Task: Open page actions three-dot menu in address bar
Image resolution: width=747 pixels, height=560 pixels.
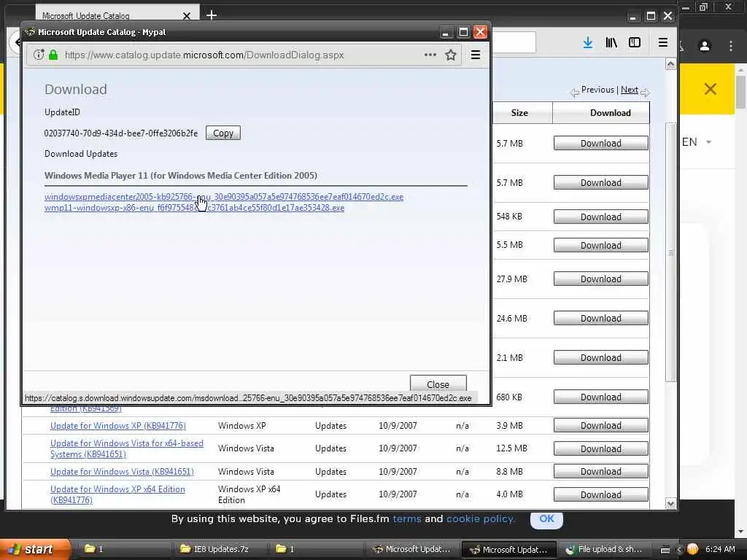Action: (430, 55)
